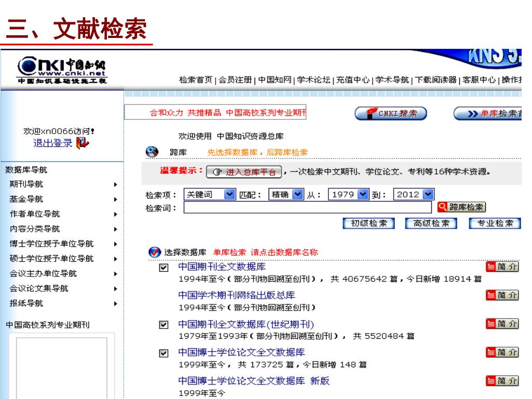Expand 博士学位授予单位导航 submenu arrow
Image resolution: width=532 pixels, height=399 pixels.
pyautogui.click(x=115, y=244)
